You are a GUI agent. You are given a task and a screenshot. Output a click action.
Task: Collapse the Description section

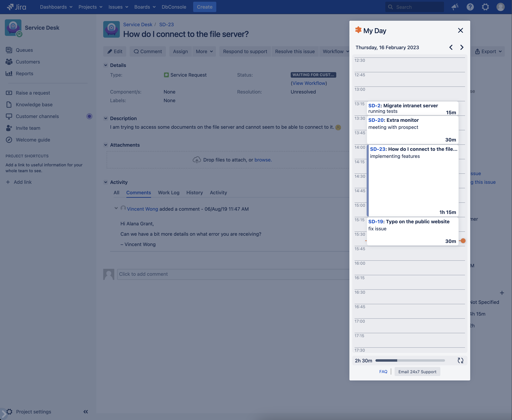(x=106, y=119)
